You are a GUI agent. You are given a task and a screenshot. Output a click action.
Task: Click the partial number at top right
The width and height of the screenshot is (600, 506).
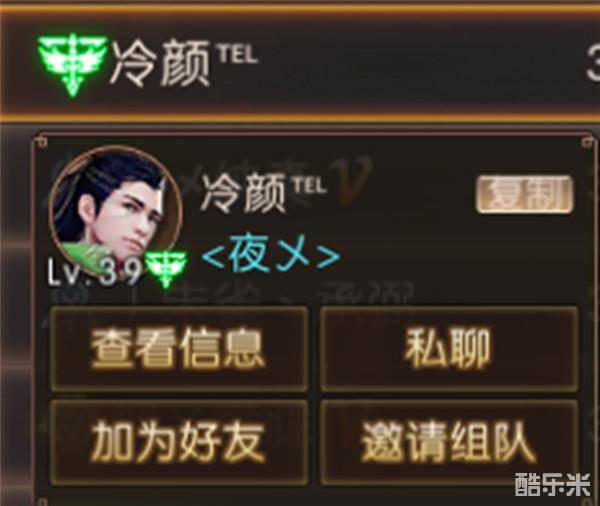pos(593,63)
